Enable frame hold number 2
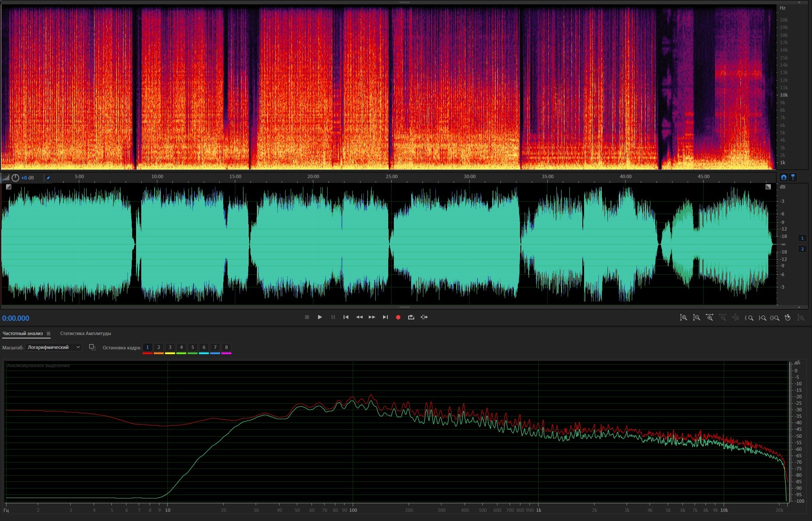This screenshot has width=812, height=521. [x=159, y=347]
